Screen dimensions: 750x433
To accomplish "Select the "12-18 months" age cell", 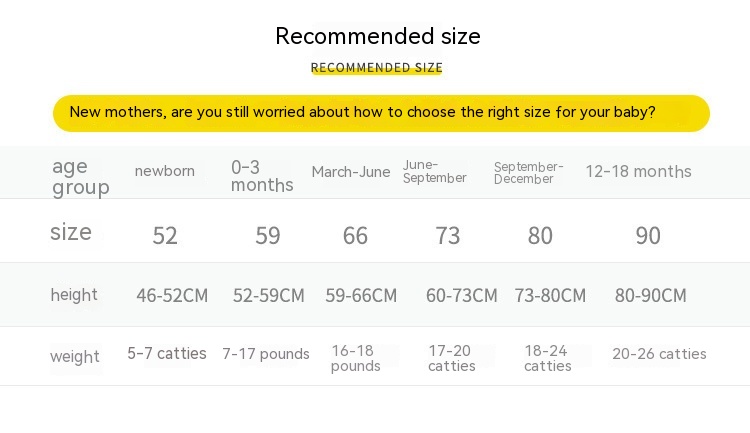I will (x=638, y=171).
